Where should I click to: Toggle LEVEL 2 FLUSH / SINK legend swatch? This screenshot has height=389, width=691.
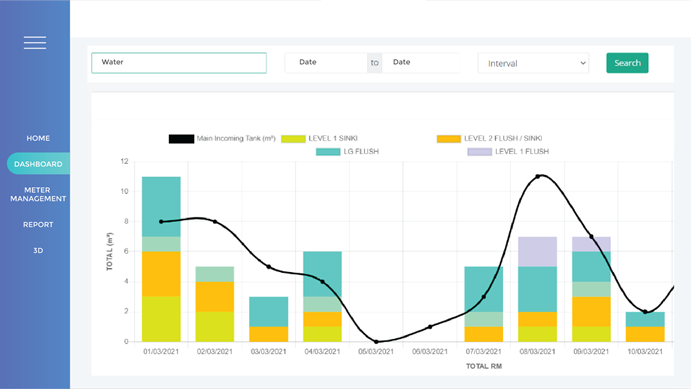tap(449, 139)
